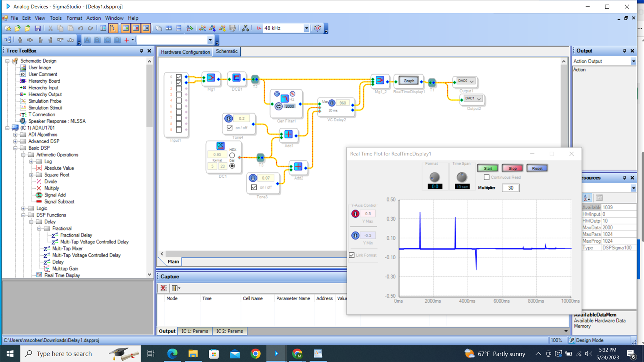Expand the ADI Algorithms tree node
Screen dimensions: 644x362
(x=16, y=135)
